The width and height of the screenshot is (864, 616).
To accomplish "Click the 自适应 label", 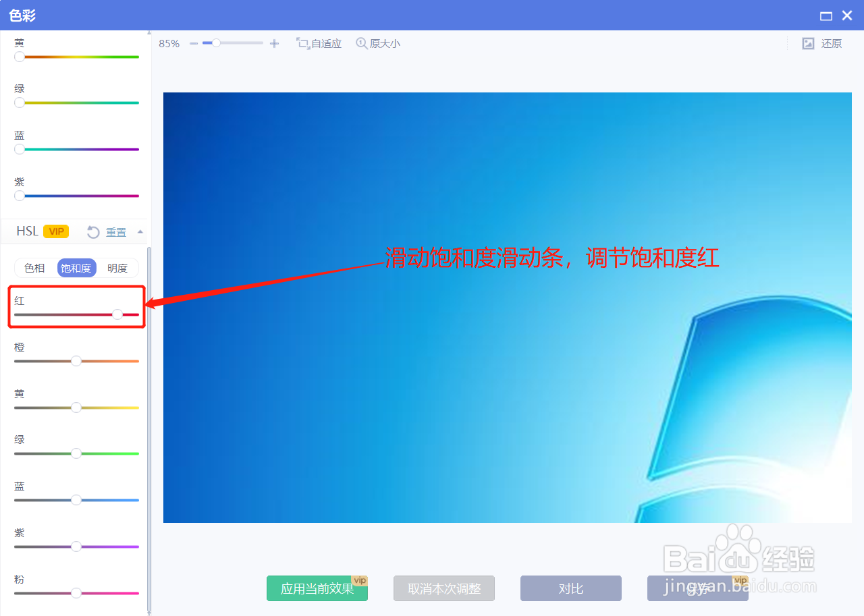I will click(x=327, y=44).
